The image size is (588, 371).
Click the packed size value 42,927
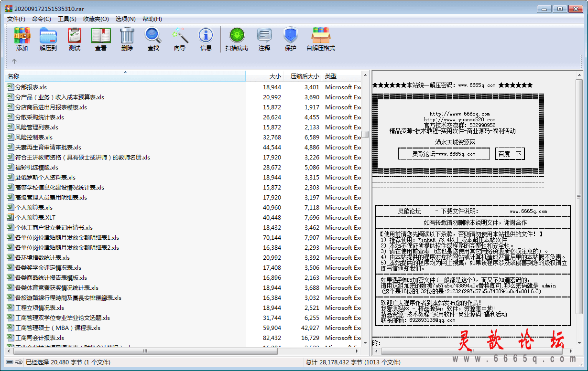[310, 328]
